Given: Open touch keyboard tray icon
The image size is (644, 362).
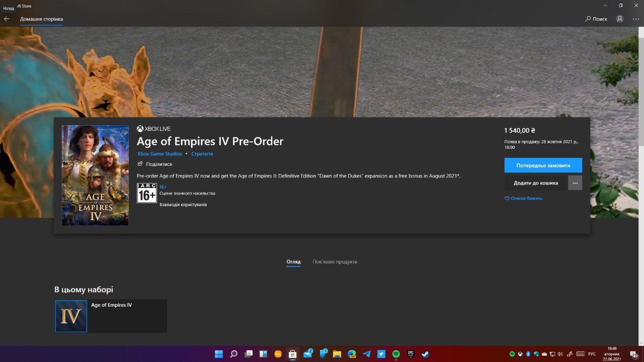Looking at the screenshot, I should pos(580,354).
